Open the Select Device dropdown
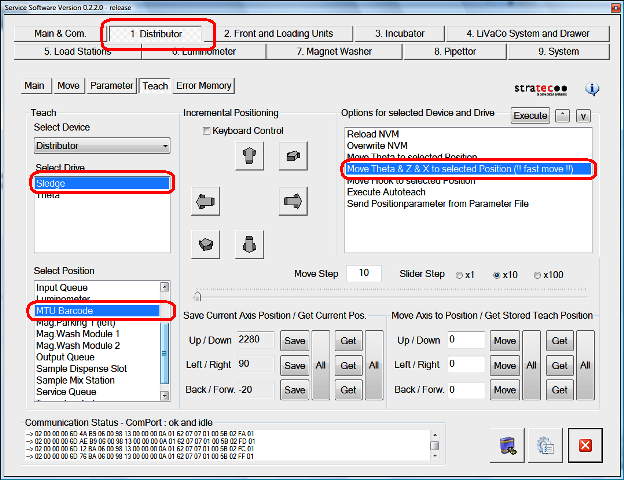The image size is (624, 480). [101, 147]
